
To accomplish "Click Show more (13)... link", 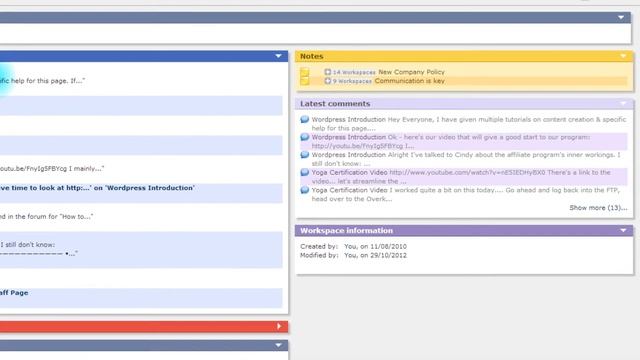I will point(598,208).
